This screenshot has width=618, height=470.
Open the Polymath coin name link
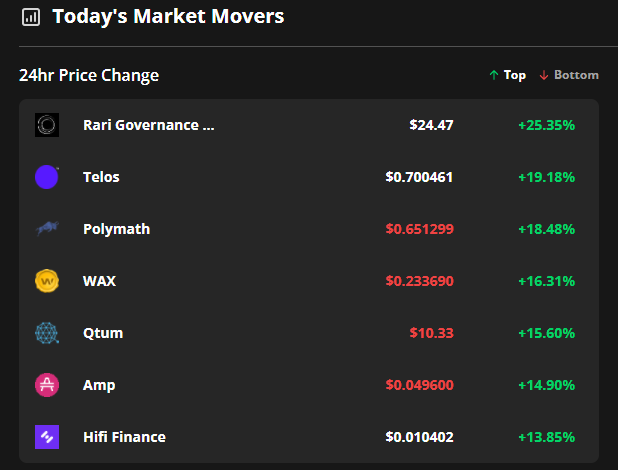point(116,229)
